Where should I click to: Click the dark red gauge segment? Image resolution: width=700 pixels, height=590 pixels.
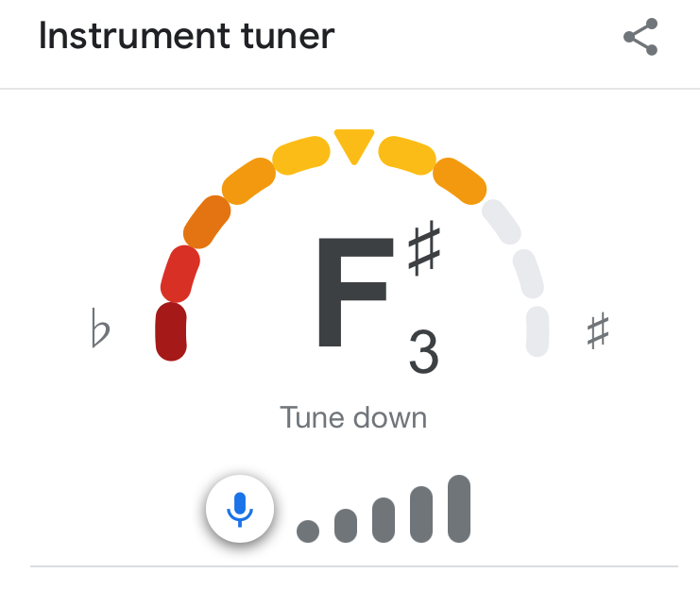[171, 331]
